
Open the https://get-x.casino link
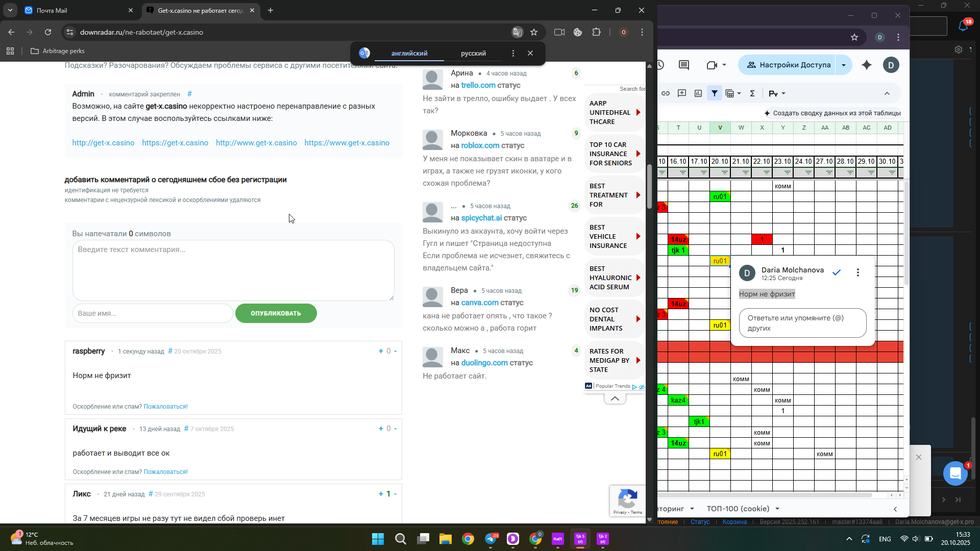[175, 143]
